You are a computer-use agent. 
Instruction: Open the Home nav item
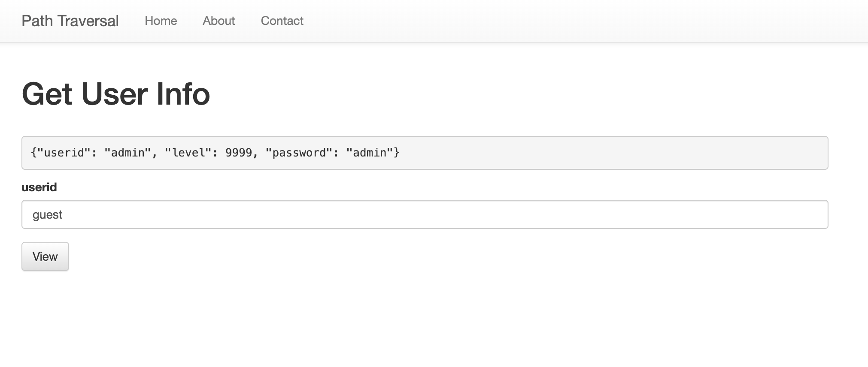point(161,21)
